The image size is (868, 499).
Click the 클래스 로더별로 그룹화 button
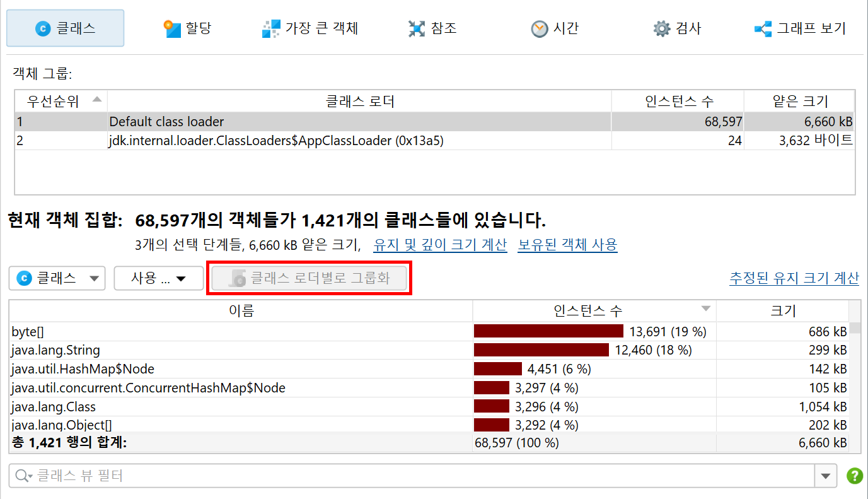[x=310, y=278]
